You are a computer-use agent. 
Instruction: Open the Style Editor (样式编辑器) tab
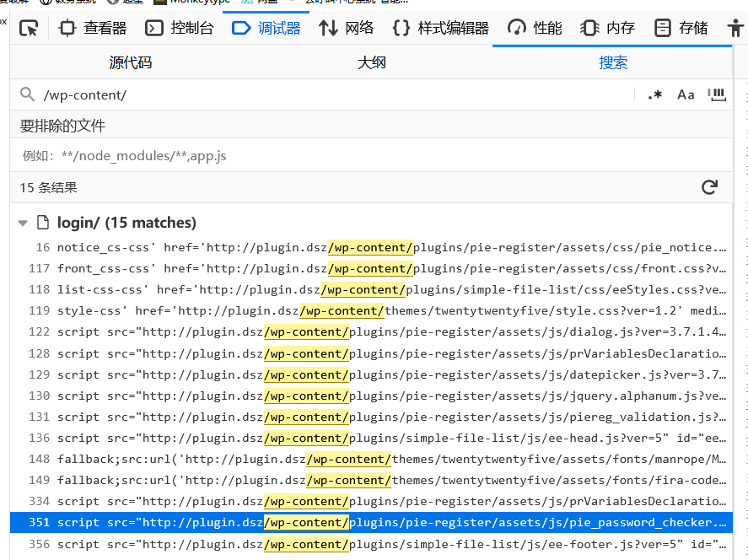tap(441, 29)
